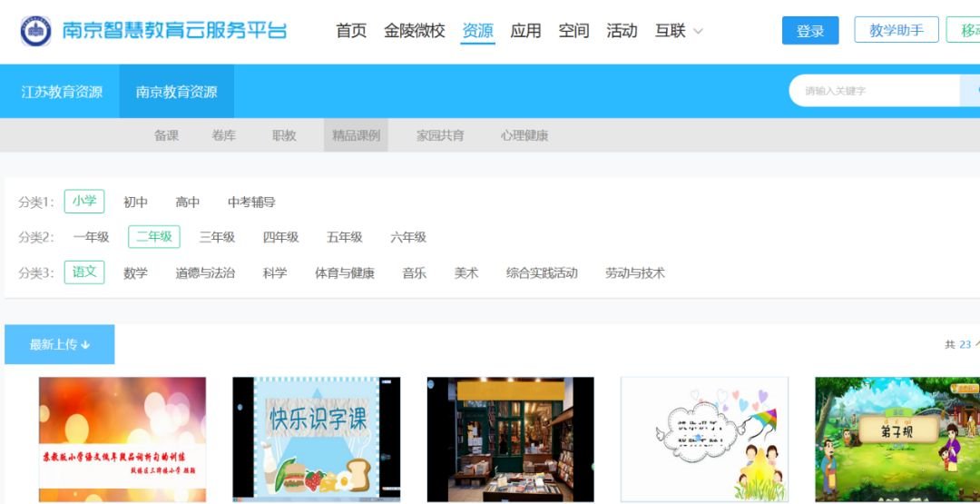
Task: Open the 弟子规 lesson thumbnail
Action: [897, 440]
